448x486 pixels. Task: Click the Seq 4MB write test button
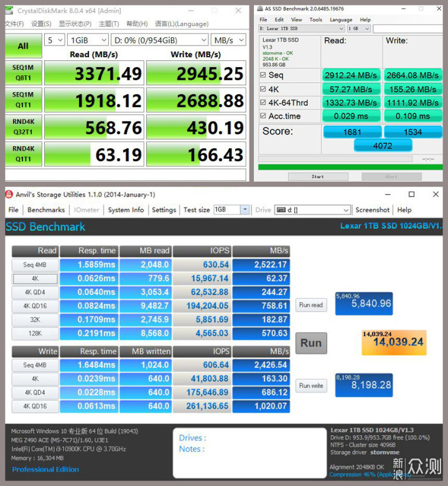pos(35,365)
